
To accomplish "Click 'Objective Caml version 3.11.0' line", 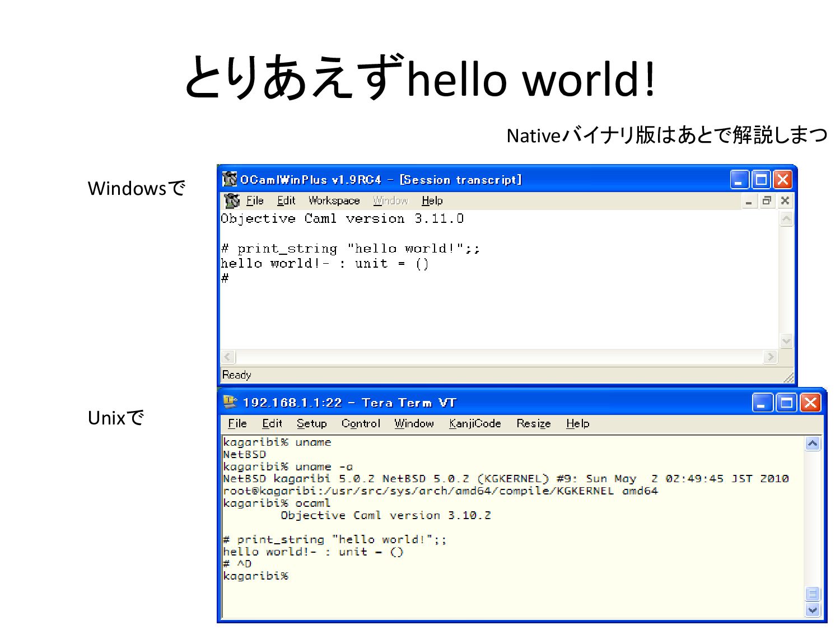I will coord(342,219).
